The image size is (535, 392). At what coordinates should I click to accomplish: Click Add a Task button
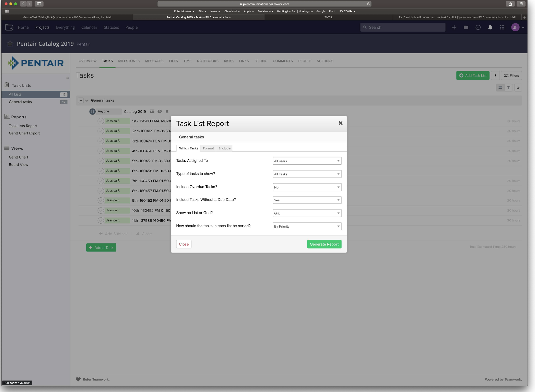point(101,248)
